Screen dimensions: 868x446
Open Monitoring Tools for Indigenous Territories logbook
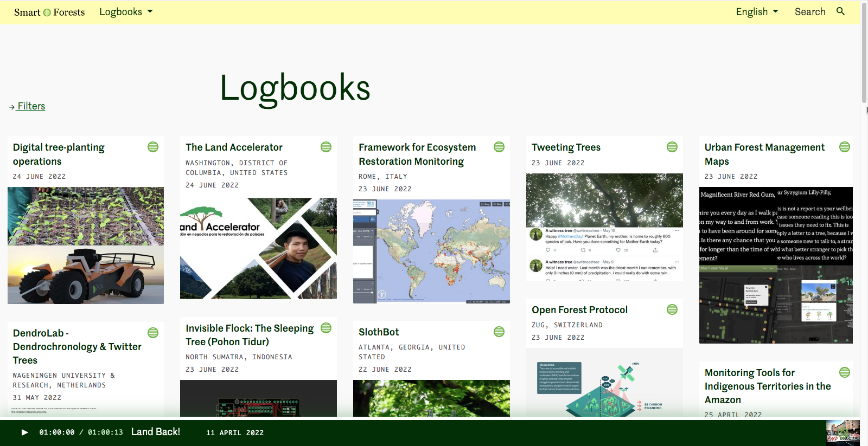pyautogui.click(x=767, y=386)
